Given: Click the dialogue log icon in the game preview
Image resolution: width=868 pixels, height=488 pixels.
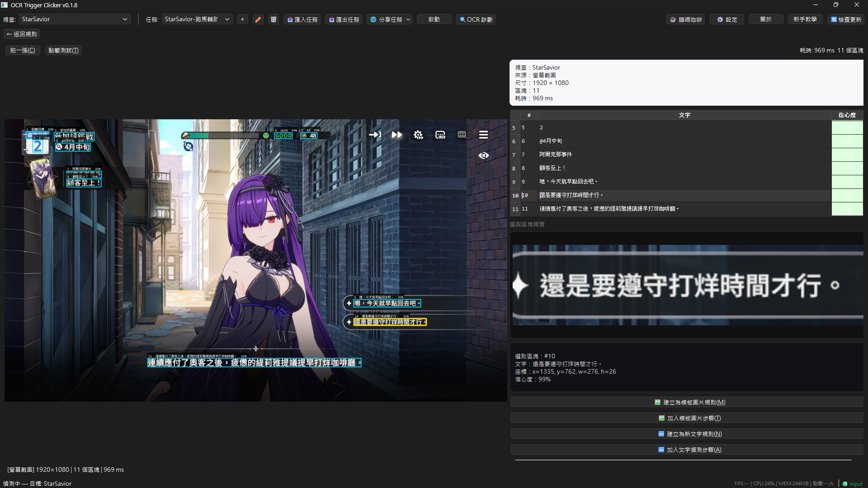Looking at the screenshot, I should [440, 135].
